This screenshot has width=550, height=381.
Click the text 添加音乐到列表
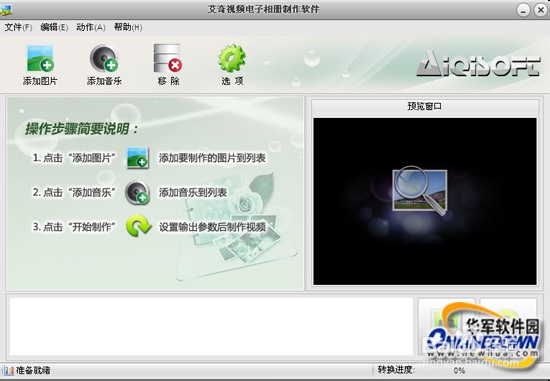(x=193, y=193)
